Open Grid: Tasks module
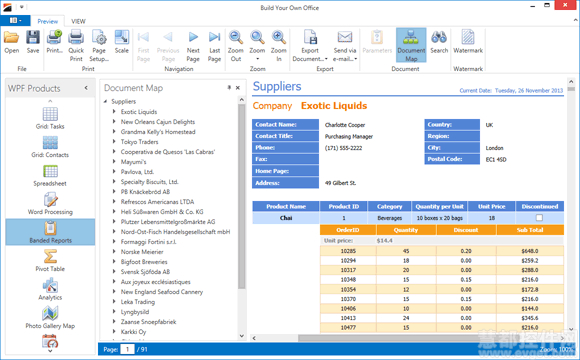 50,118
